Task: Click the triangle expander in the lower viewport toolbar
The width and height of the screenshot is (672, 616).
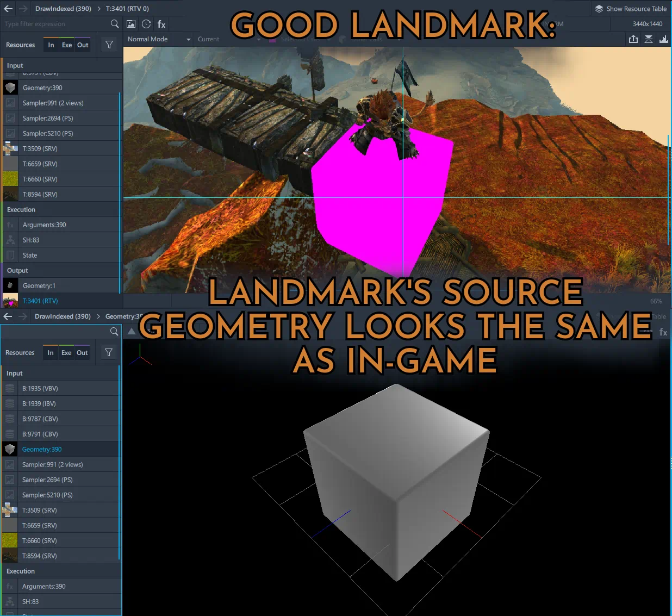Action: pyautogui.click(x=132, y=331)
